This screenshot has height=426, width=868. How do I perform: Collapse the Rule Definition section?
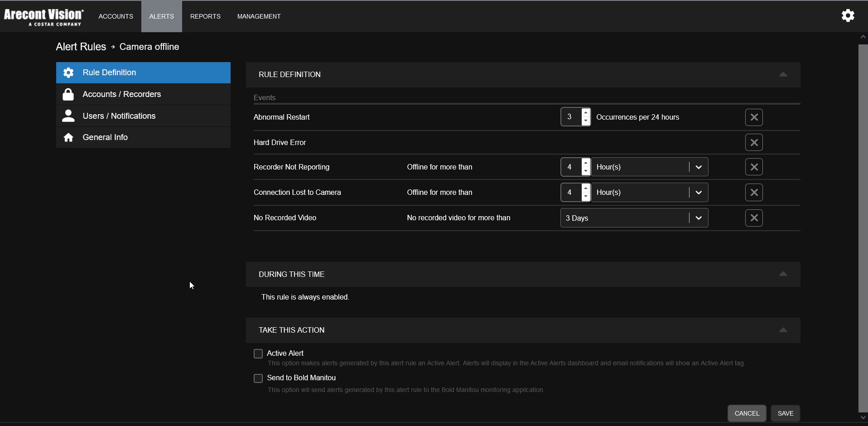pos(783,74)
